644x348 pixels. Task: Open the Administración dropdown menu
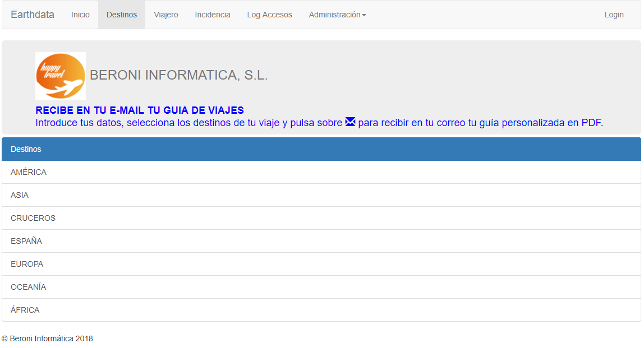(337, 15)
